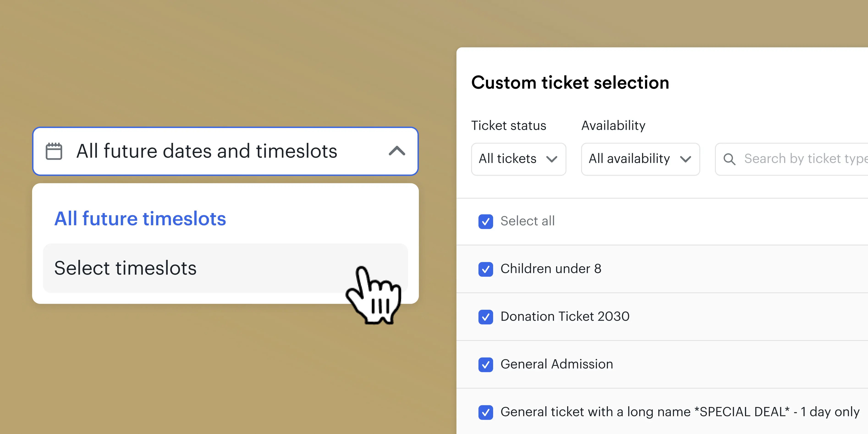
Task: Uncheck the General Admission checkbox
Action: click(x=486, y=364)
